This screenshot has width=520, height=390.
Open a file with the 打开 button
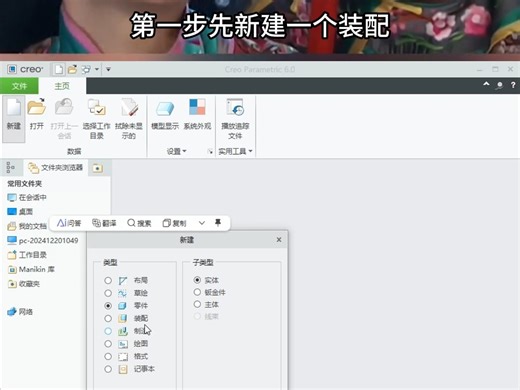coord(37,114)
